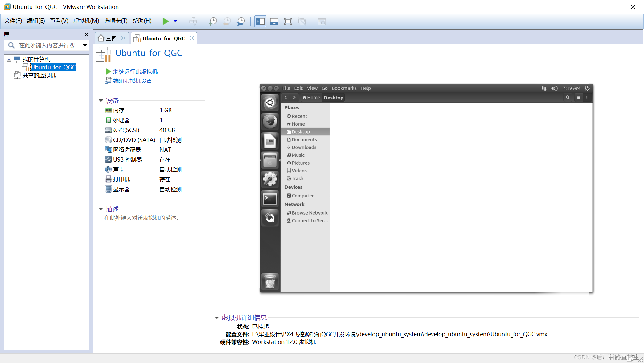Click the sound card device icon
The height and width of the screenshot is (363, 644).
109,169
